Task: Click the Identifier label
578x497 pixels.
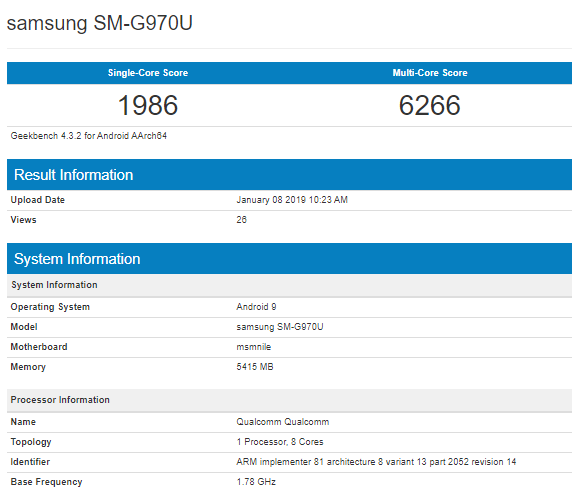Action: point(30,462)
